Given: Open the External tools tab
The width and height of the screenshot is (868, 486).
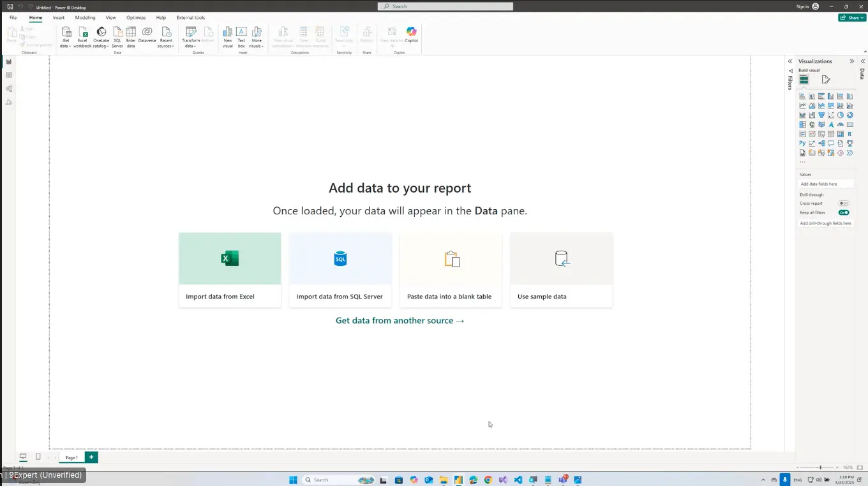Looking at the screenshot, I should pyautogui.click(x=191, y=18).
